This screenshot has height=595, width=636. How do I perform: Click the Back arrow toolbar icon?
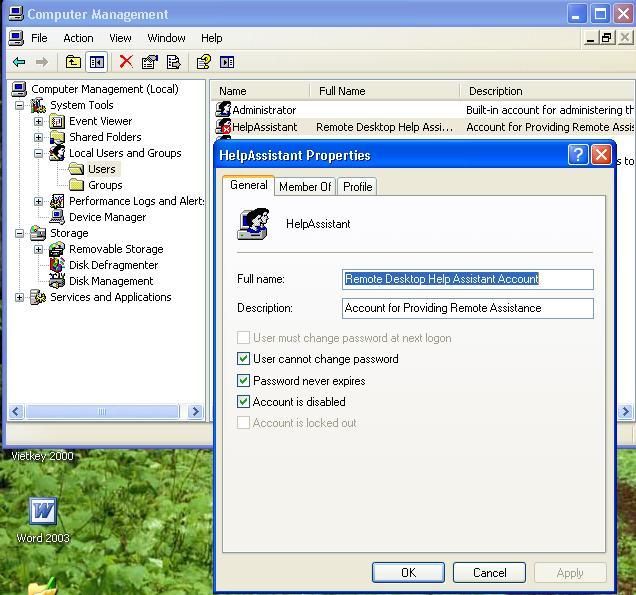point(19,62)
